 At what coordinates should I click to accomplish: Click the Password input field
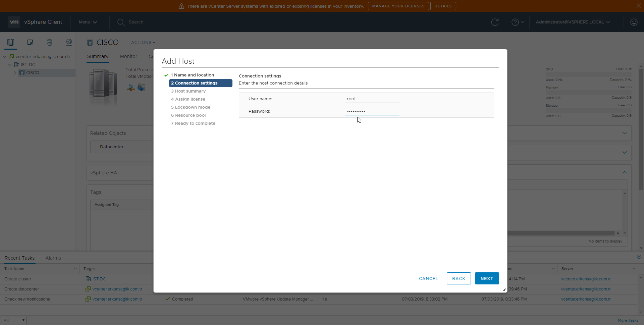pyautogui.click(x=372, y=111)
